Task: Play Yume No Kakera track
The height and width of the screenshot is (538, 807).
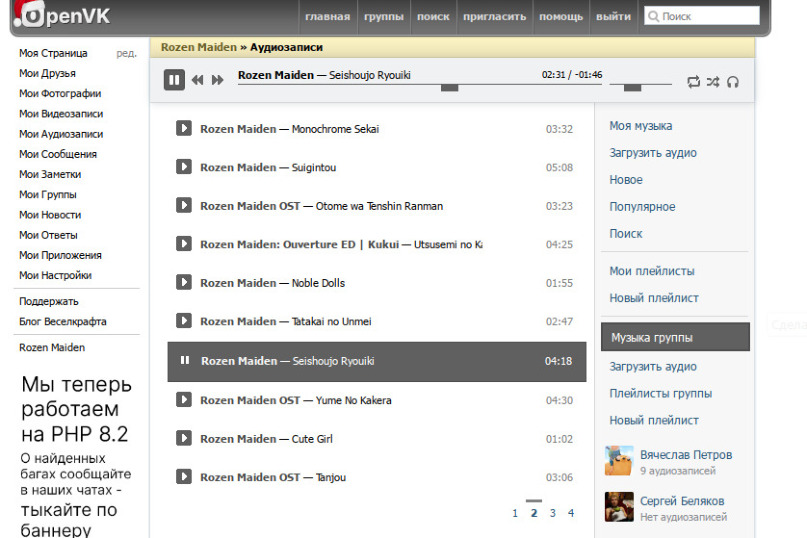Action: tap(184, 400)
